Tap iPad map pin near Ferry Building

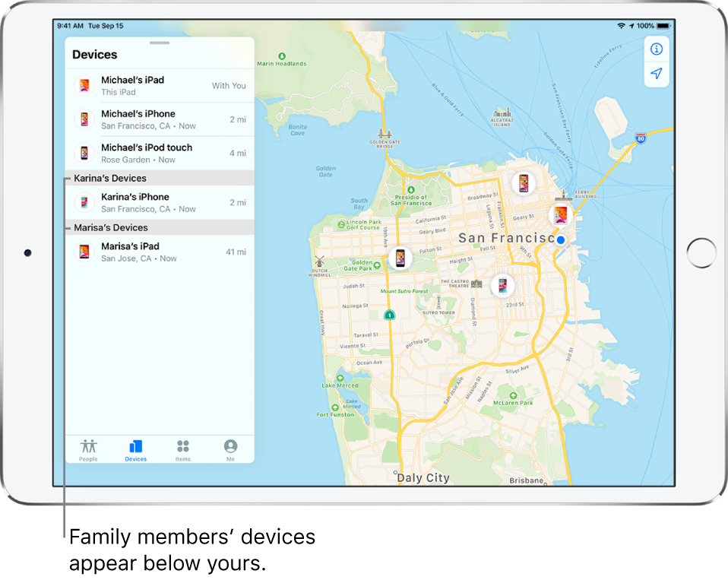560,215
